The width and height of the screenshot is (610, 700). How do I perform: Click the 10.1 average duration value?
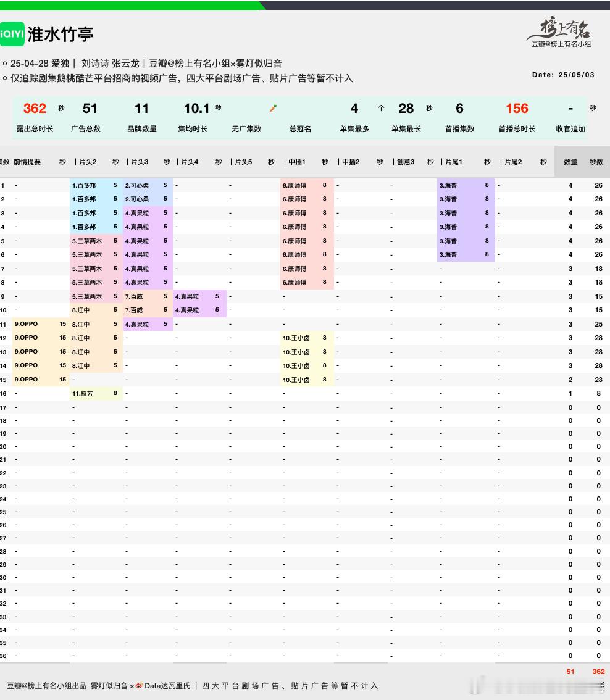click(196, 108)
